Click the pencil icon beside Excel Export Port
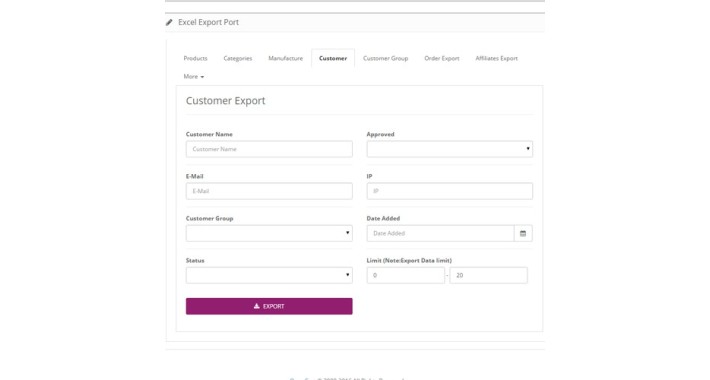710x380 pixels. 169,22
